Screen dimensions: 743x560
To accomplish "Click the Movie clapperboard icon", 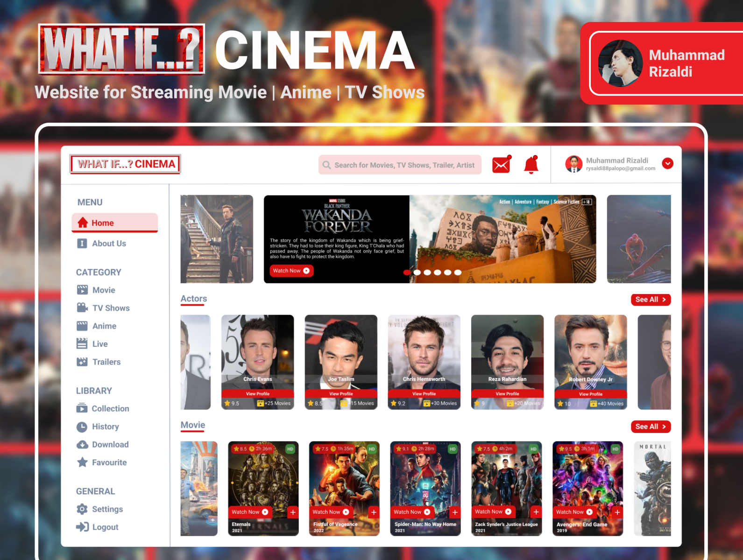I will pyautogui.click(x=82, y=290).
